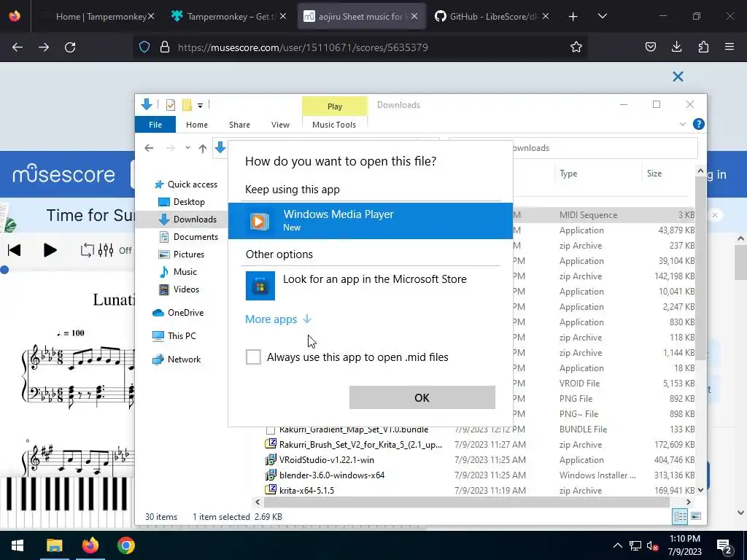Open Explorer help icon

(x=698, y=124)
